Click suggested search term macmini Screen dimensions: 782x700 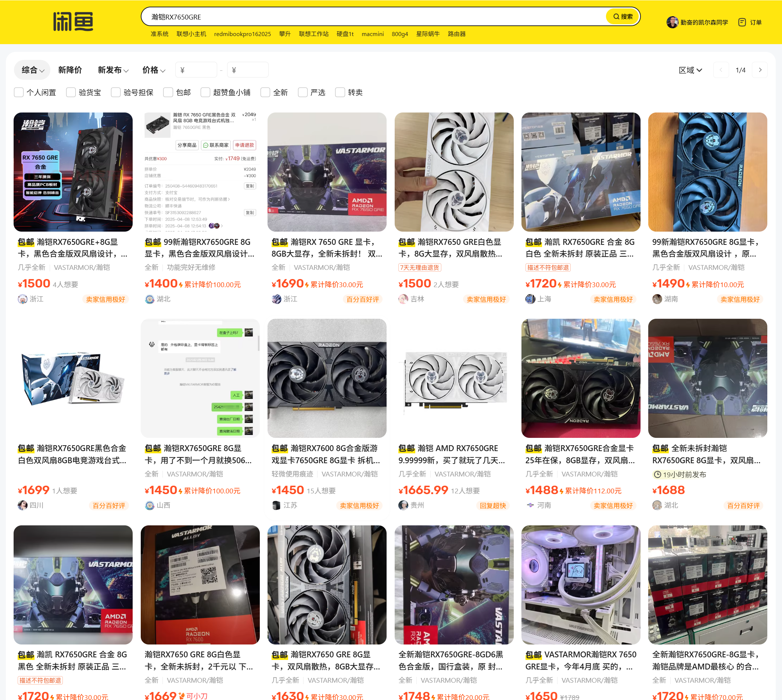(x=373, y=34)
